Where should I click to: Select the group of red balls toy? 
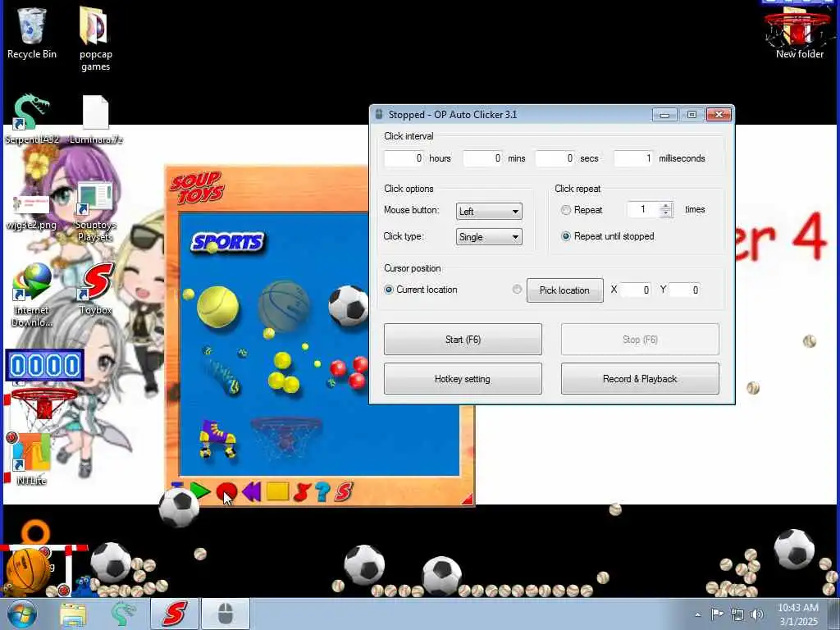tap(349, 372)
